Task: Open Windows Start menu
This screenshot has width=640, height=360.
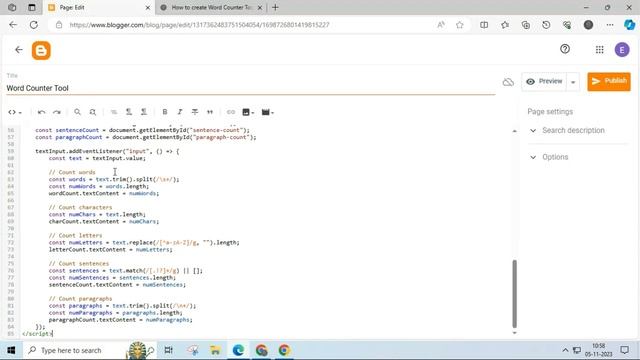Action: 11,350
